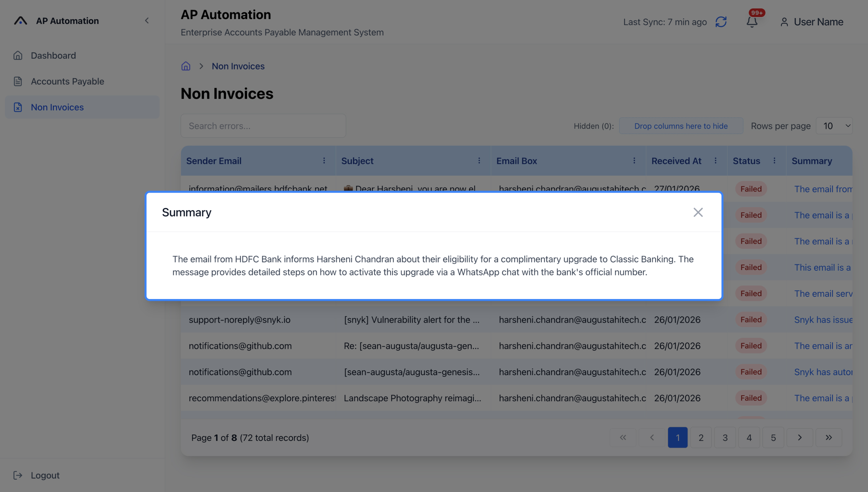Open the Rows per page dropdown

(834, 126)
